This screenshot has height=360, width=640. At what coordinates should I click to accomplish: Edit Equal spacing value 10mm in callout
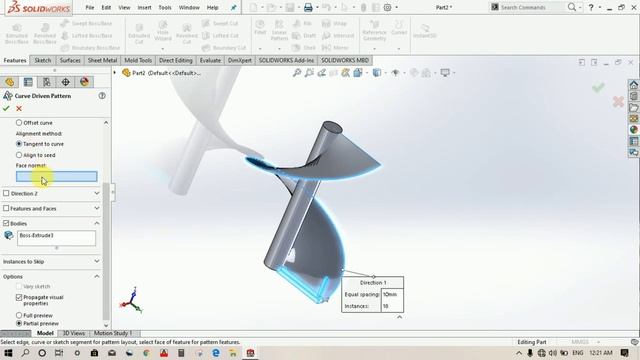tap(392, 294)
